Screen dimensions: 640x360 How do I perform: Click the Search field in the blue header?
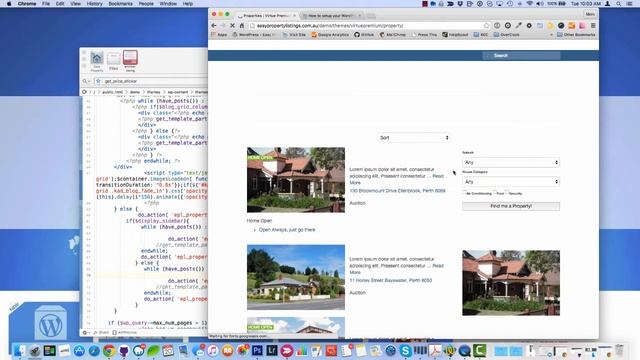point(521,56)
